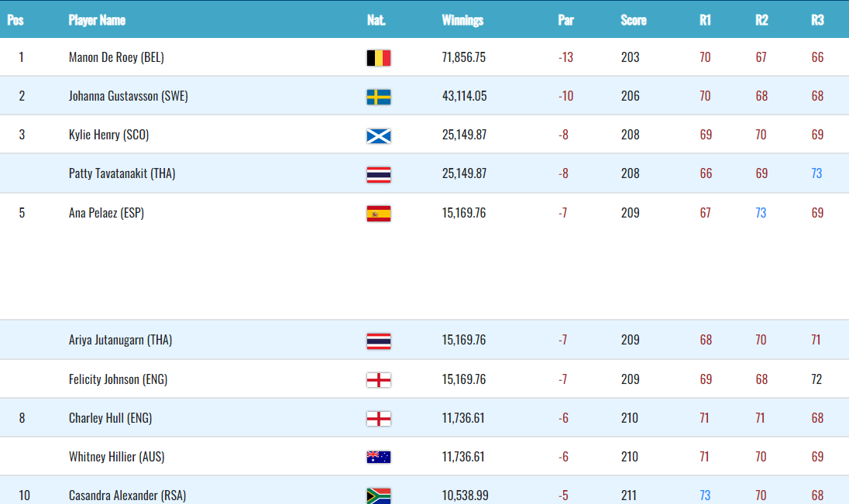This screenshot has width=849, height=504.
Task: Click the Australia flag icon
Action: click(378, 457)
